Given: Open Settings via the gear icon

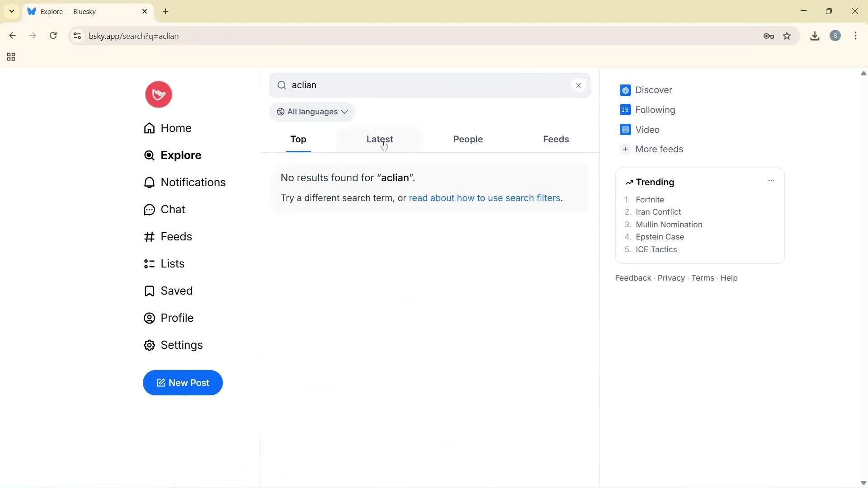Looking at the screenshot, I should click(182, 345).
